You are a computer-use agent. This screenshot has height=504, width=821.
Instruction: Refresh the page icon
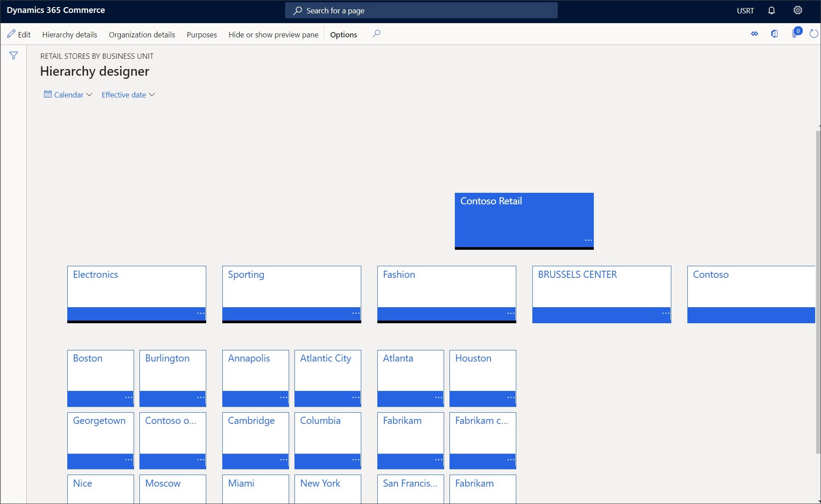pyautogui.click(x=814, y=34)
